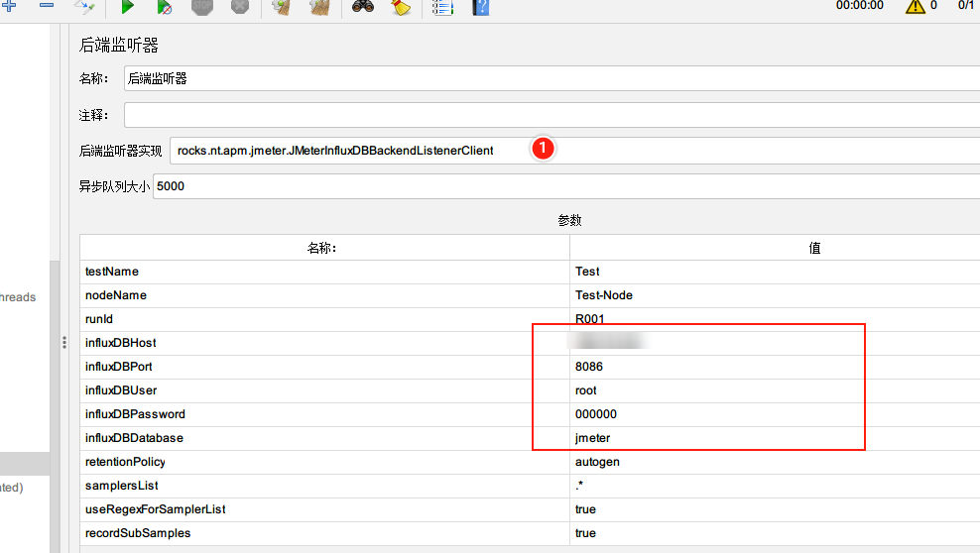Select the nodeName parameter name cell
The image size is (980, 553).
(324, 295)
